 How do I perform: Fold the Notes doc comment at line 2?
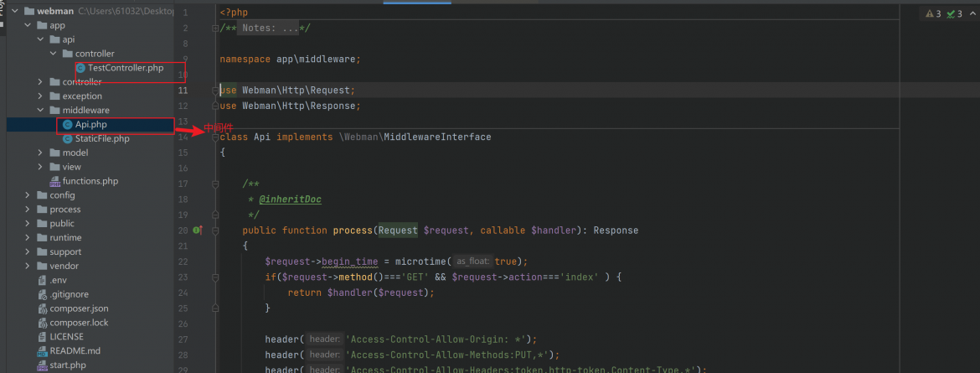coord(215,28)
